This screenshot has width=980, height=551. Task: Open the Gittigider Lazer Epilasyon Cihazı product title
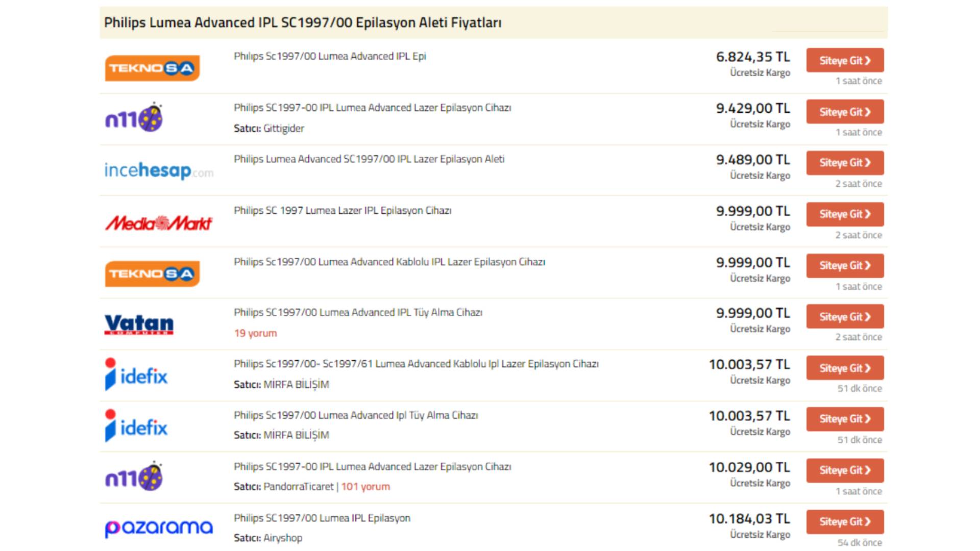pos(372,108)
